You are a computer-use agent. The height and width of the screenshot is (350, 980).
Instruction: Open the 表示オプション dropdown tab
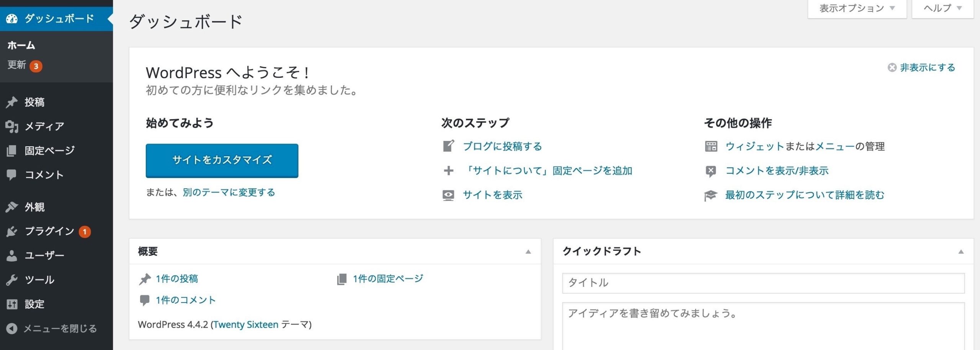point(857,8)
